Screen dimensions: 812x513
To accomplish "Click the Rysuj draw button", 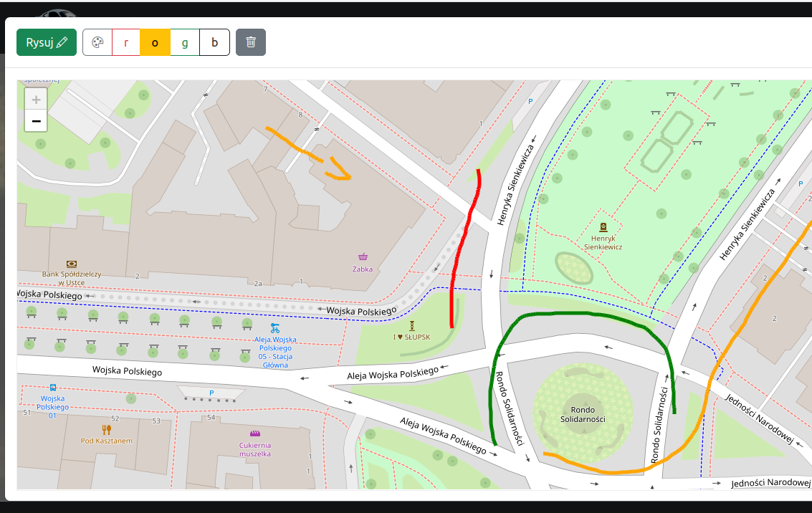I will (47, 42).
